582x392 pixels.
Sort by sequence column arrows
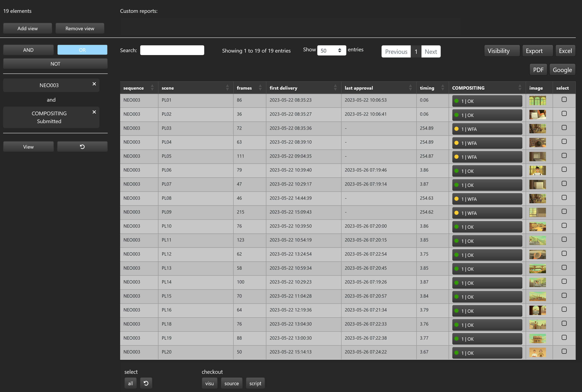coord(152,88)
